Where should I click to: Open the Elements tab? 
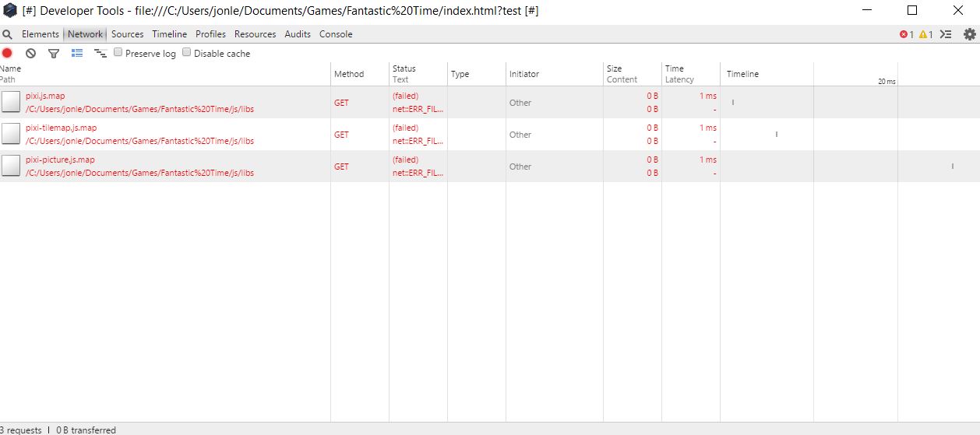click(41, 34)
